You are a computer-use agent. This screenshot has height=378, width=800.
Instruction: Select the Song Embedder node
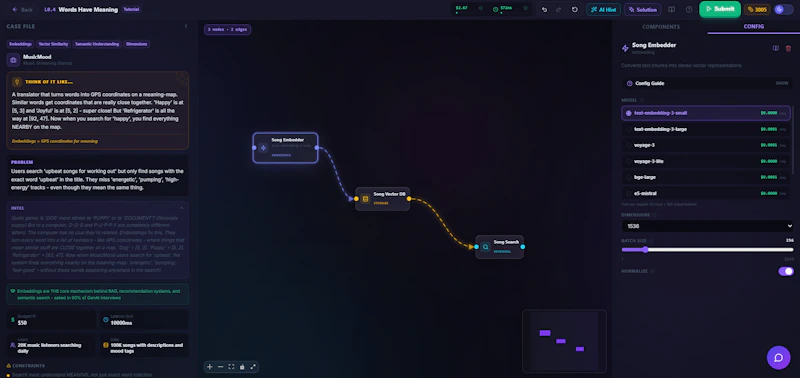tap(285, 148)
